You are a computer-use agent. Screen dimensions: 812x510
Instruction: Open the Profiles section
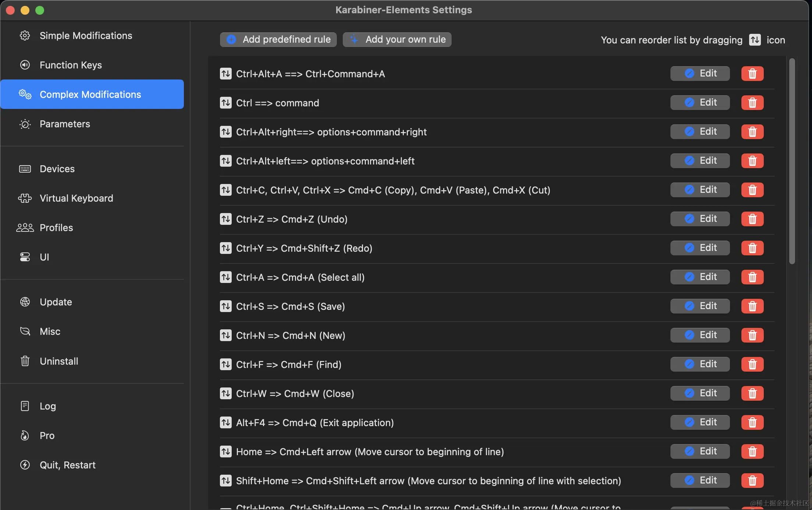(56, 228)
